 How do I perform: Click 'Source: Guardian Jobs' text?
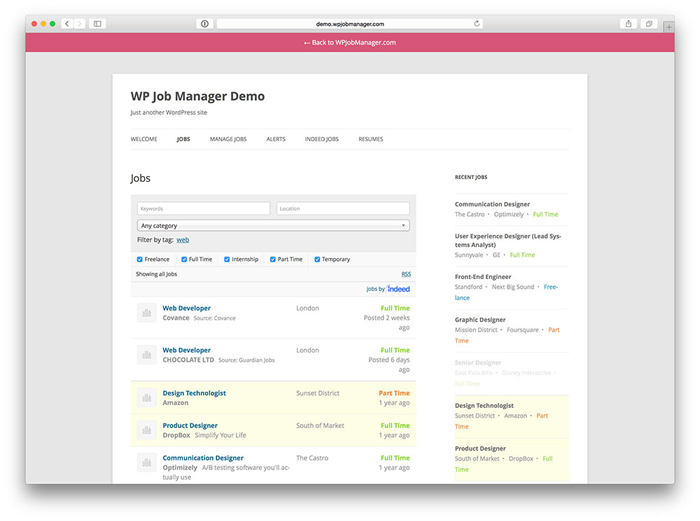(x=246, y=360)
